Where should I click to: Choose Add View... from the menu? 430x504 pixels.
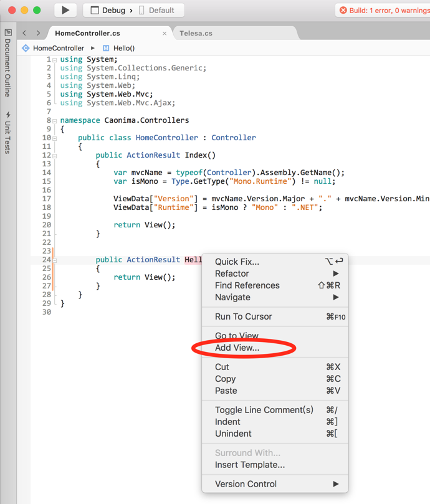pos(275,348)
